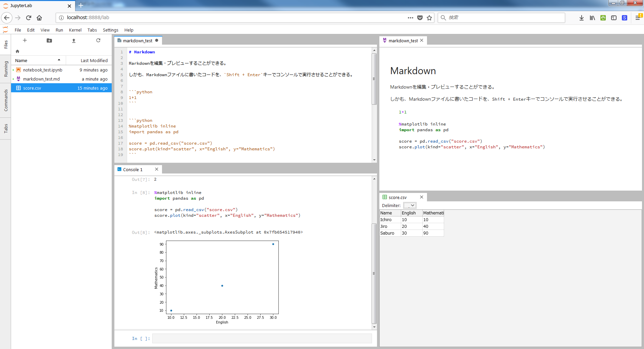Click the JupyterLab logo icon
644x349 pixels.
click(5, 30)
